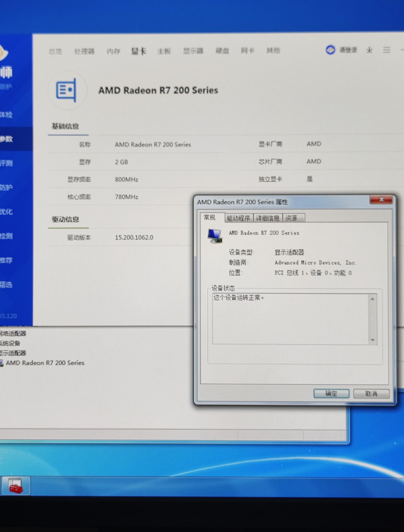Close the properties dialog

click(381, 200)
